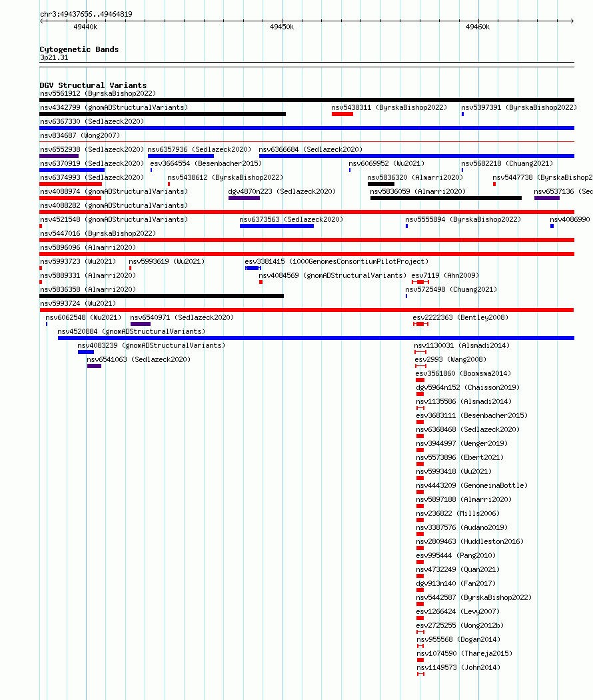Image resolution: width=593 pixels, height=700 pixels.
Task: Click esv7119 (Ahn2009) label
Action: (x=445, y=275)
